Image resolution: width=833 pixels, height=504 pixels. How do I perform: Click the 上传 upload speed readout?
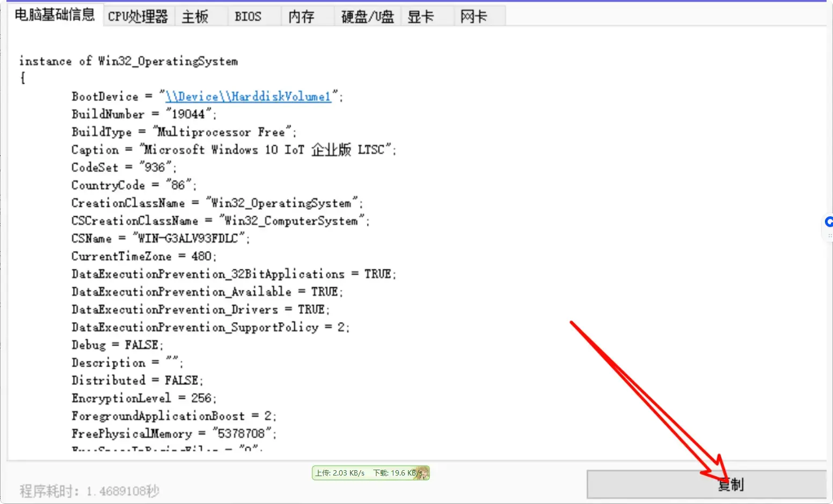tap(340, 473)
